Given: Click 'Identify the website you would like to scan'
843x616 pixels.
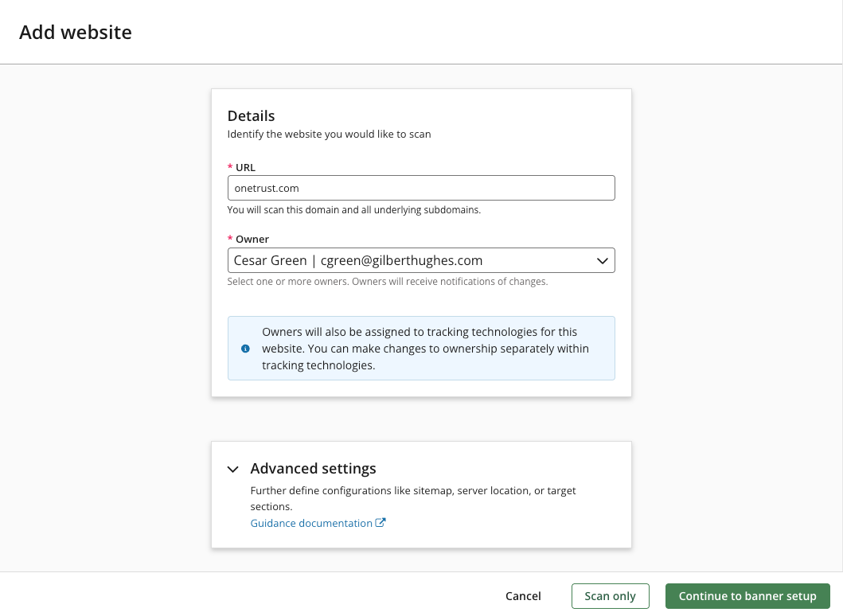Looking at the screenshot, I should click(329, 135).
